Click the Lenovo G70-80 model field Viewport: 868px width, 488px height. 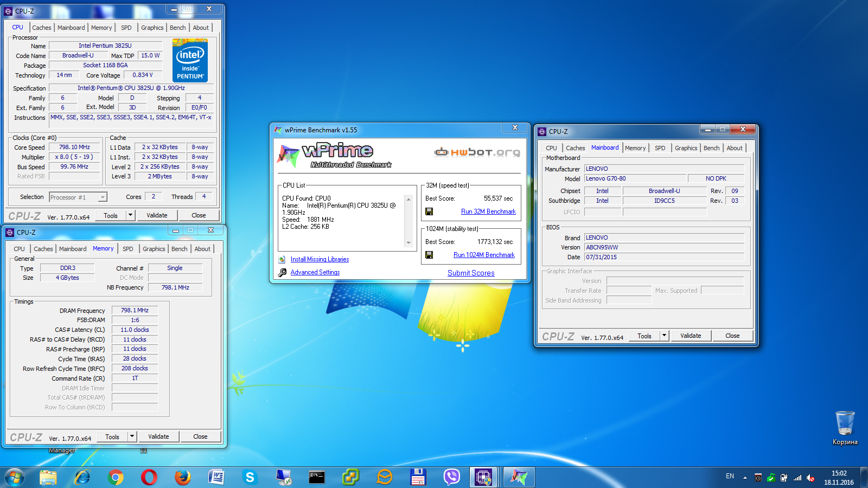(x=635, y=178)
